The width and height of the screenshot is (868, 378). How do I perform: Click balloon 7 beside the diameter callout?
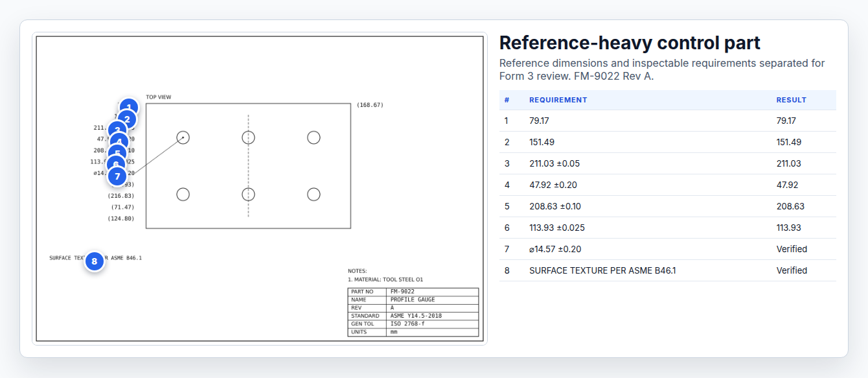coord(117,176)
